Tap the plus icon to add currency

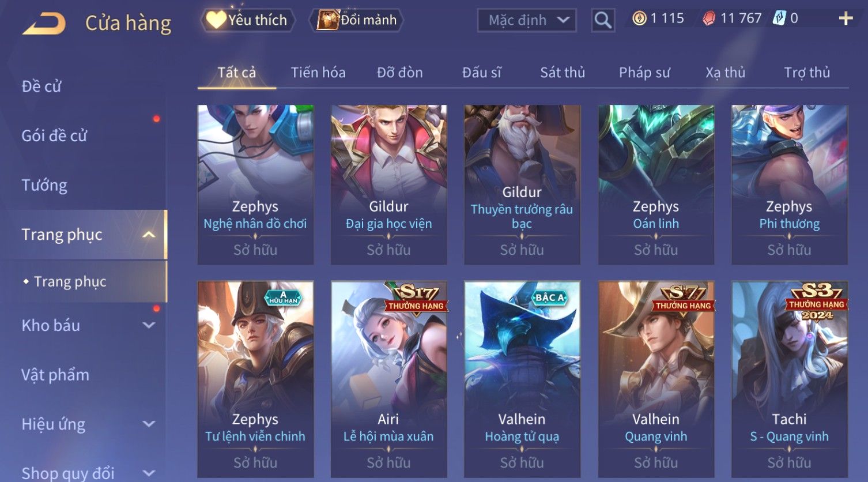(846, 19)
